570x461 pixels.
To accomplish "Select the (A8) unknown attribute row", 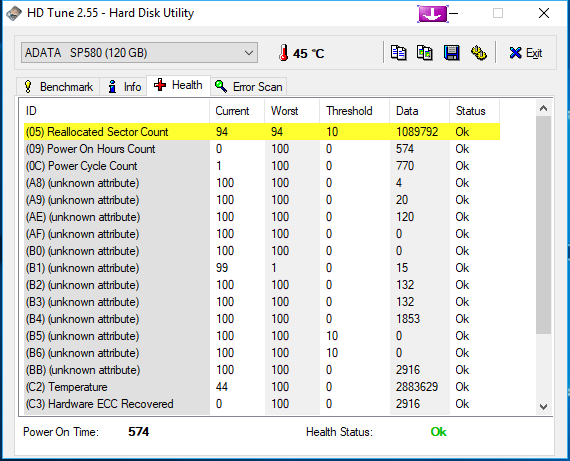I will (262, 183).
